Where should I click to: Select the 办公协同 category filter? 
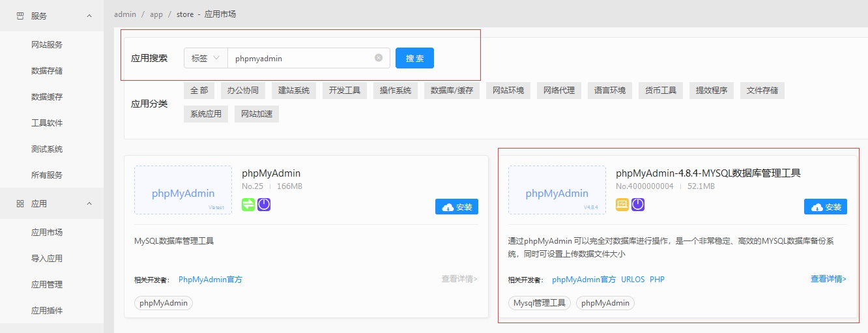(x=243, y=91)
